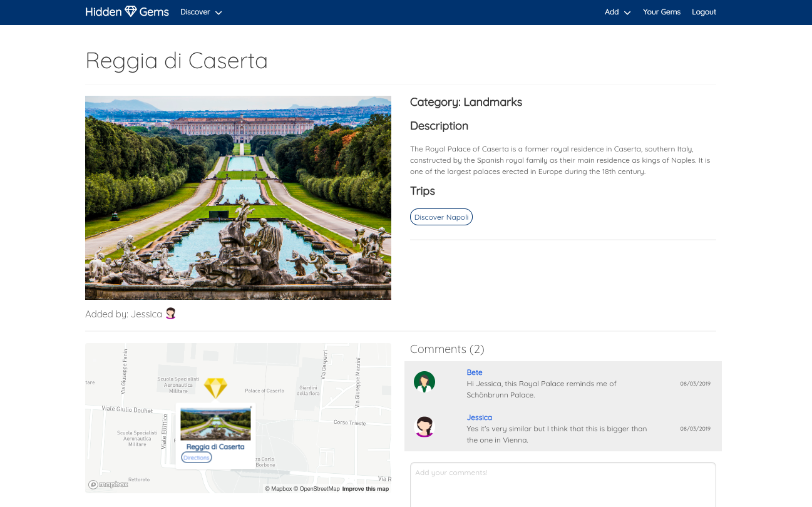Click the avatar beside 'Added by: Jessica'
Image resolution: width=812 pixels, height=507 pixels.
170,313
